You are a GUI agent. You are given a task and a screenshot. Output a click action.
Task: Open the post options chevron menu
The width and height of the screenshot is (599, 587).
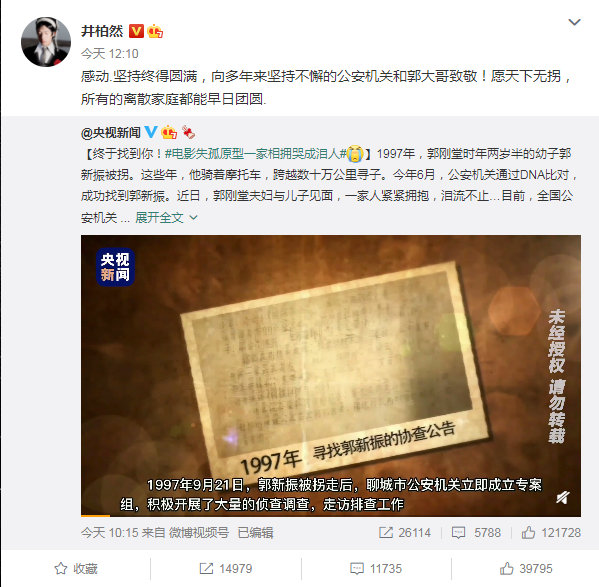click(x=574, y=22)
